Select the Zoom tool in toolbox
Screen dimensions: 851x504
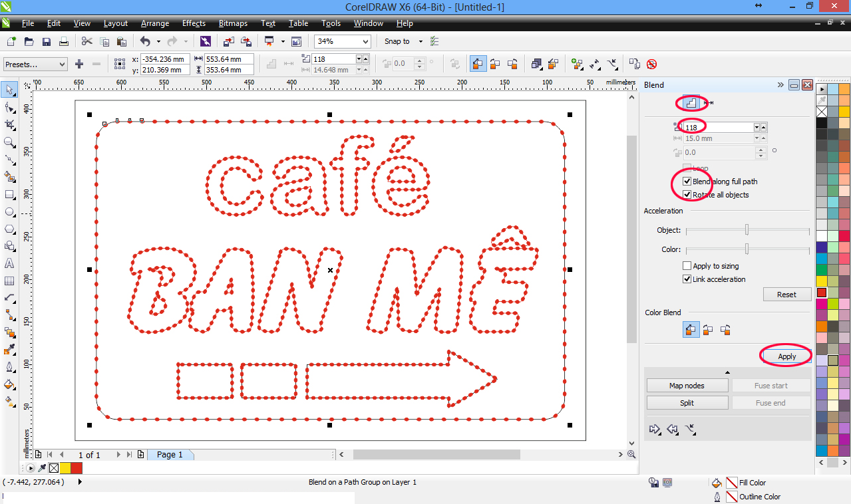[10, 142]
